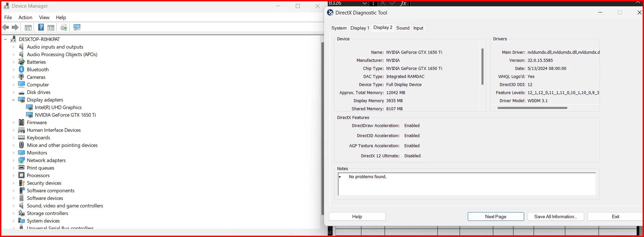Go back using Device Manager's Back arrow
The width and height of the screenshot is (644, 237).
coord(5,27)
